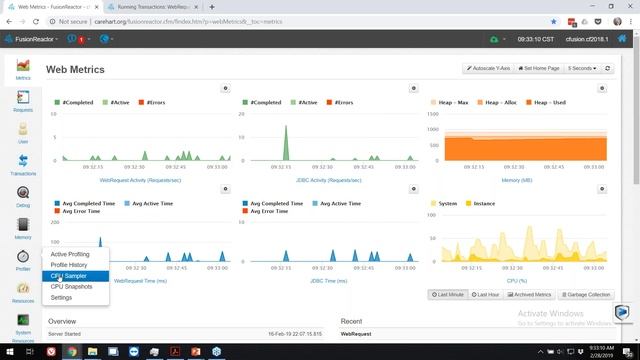Click the shield widget near Recent
This screenshot has height=360, width=640.
pyautogui.click(x=622, y=313)
